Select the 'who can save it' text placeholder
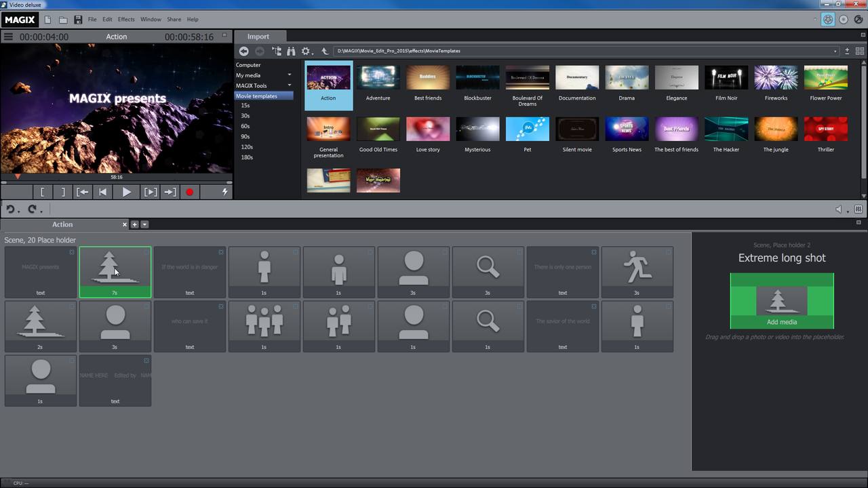Screen dimensions: 868x488 [190, 327]
